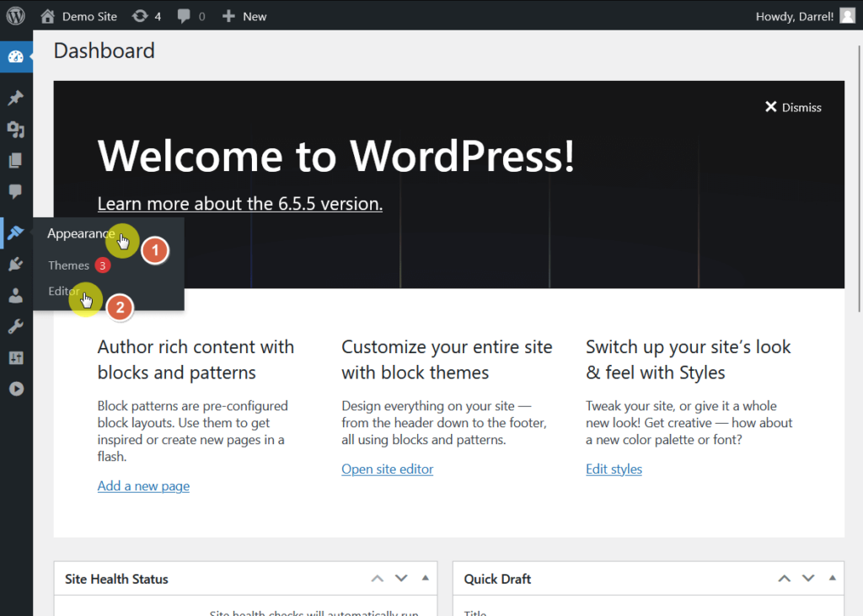Open the Comments sidebar icon

(16, 191)
